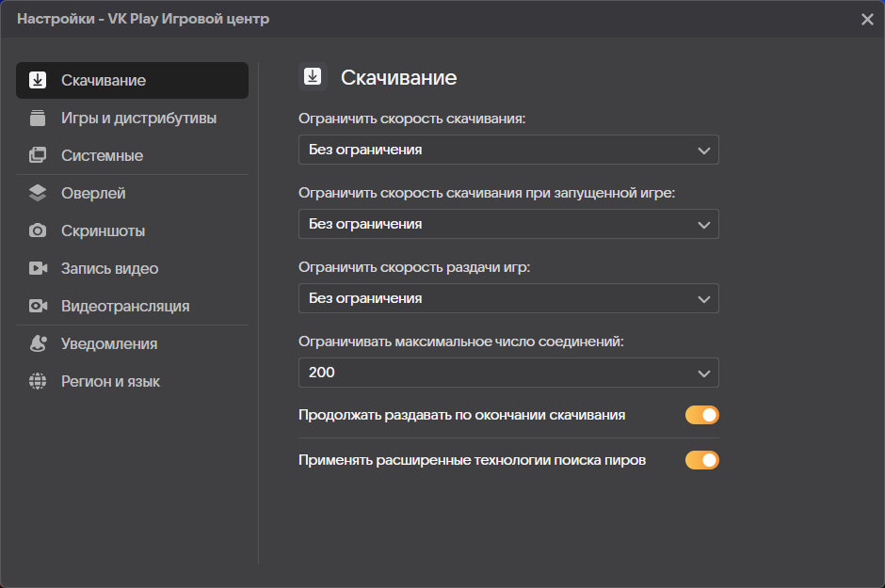Click the overlay layers icon
This screenshot has width=885, height=588.
point(38,194)
